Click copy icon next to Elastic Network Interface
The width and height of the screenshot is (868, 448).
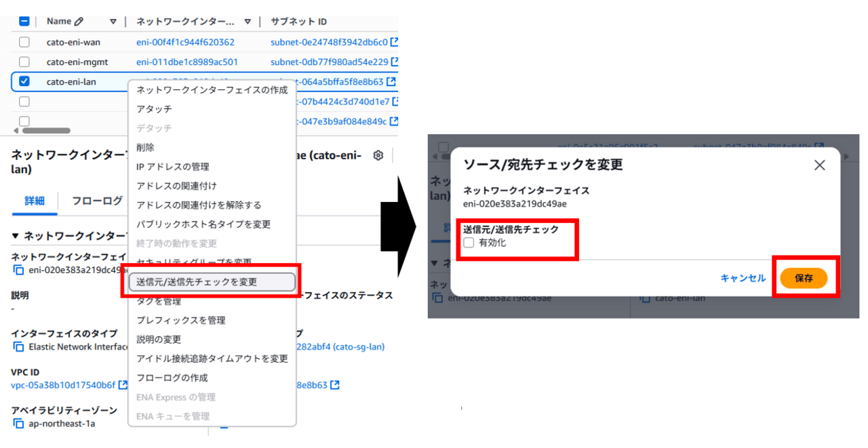tap(18, 347)
